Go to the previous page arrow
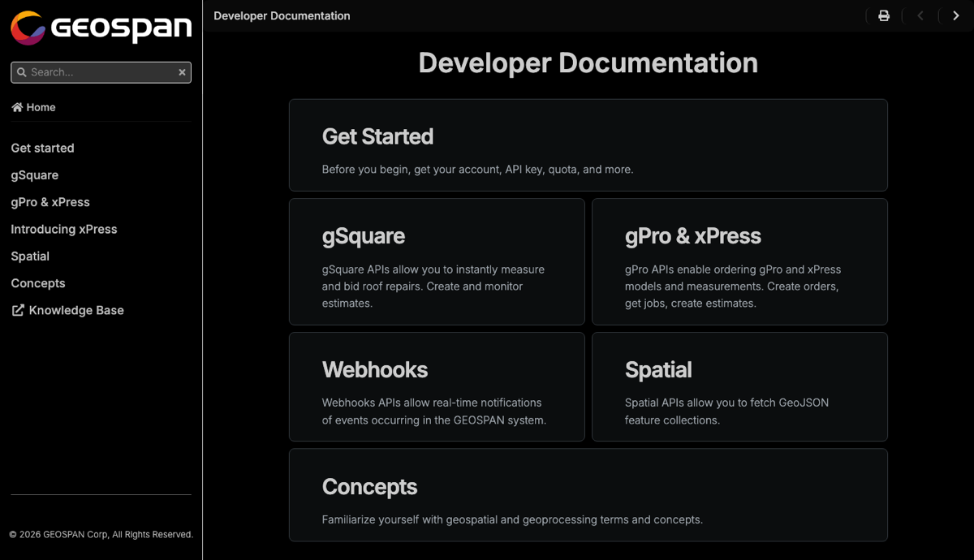This screenshot has width=974, height=560. coord(920,15)
